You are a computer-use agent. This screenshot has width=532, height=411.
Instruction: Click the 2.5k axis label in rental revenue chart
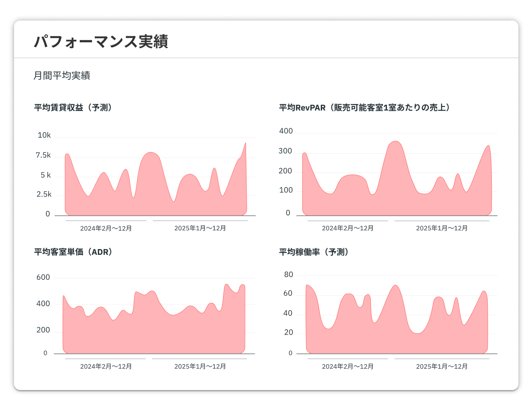pos(44,194)
